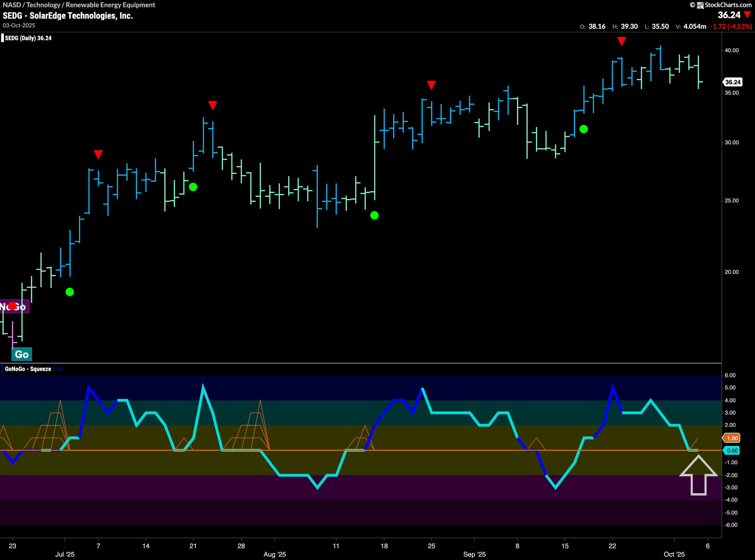Click the 20.00 price axis label
Image resolution: width=755 pixels, height=560 pixels.
click(732, 272)
